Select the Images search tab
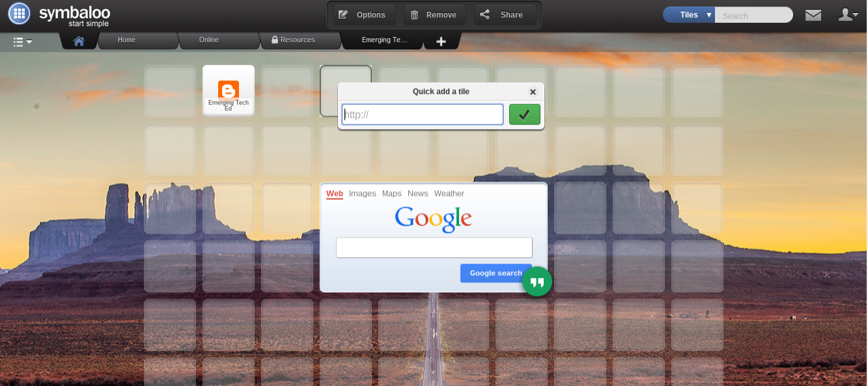Image resolution: width=868 pixels, height=386 pixels. click(363, 194)
